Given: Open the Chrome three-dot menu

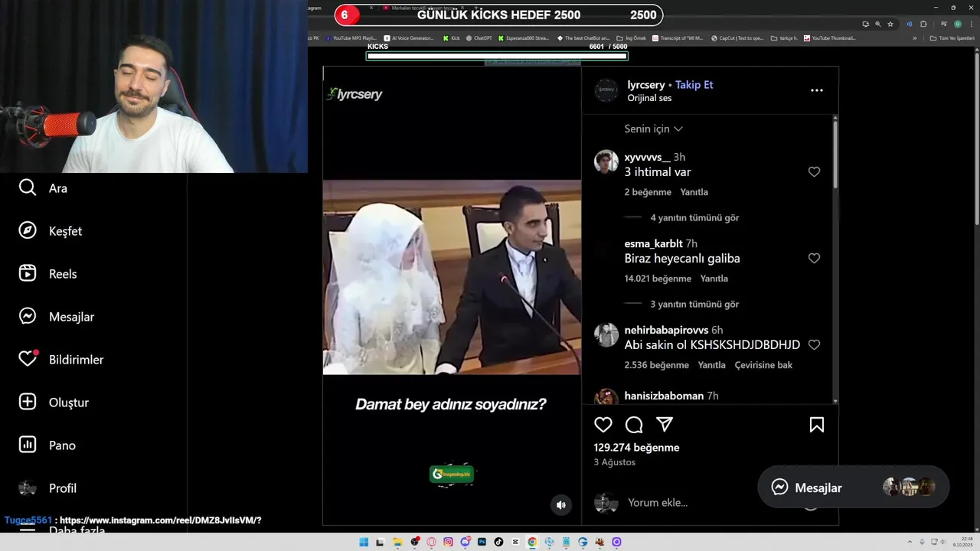Looking at the screenshot, I should 971,24.
